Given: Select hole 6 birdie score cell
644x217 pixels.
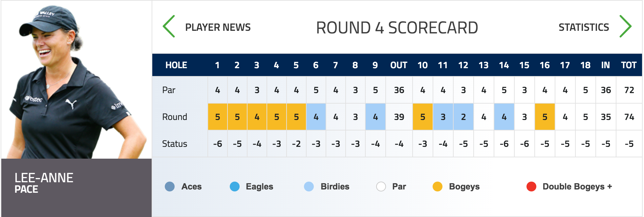Looking at the screenshot, I should [316, 117].
